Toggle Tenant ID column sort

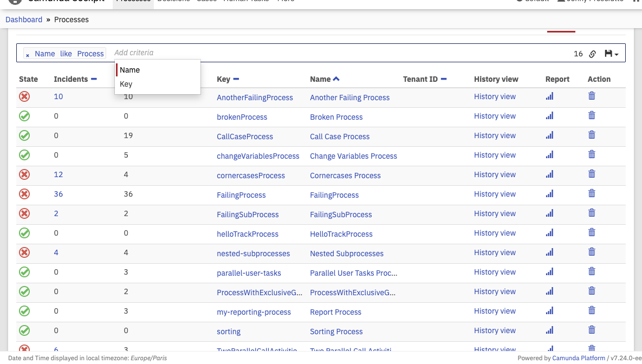click(444, 79)
